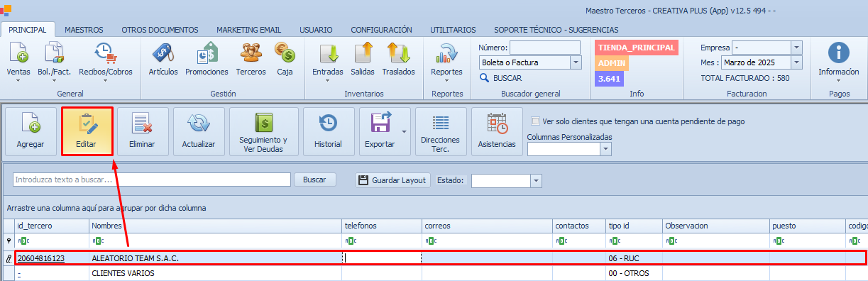Sort by the id_tercero column header
The height and width of the screenshot is (281, 868).
(x=51, y=226)
